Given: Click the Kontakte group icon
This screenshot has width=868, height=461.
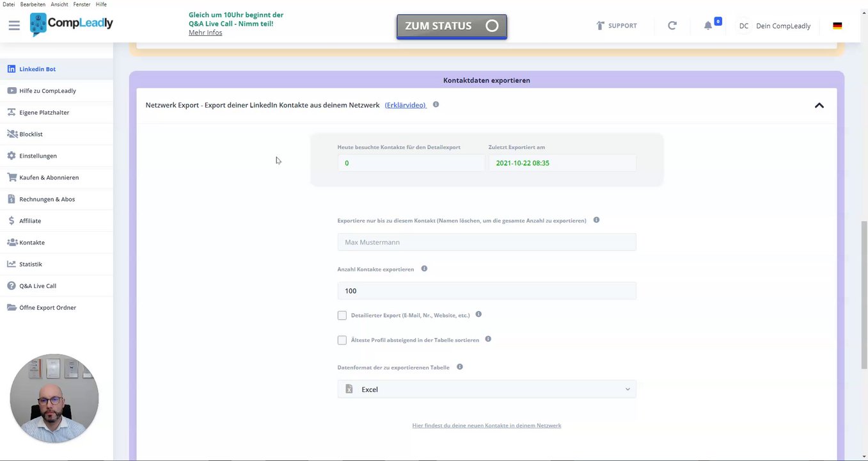Looking at the screenshot, I should pyautogui.click(x=12, y=243).
